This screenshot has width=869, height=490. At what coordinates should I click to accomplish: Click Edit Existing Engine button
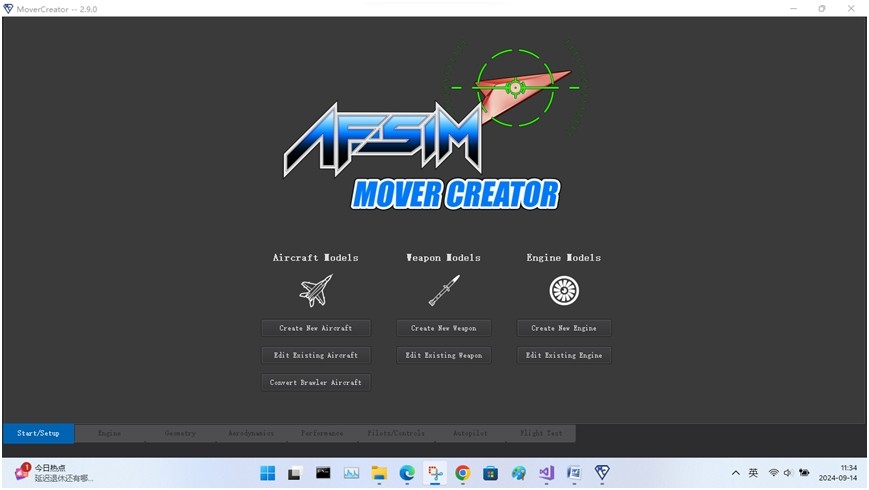[x=564, y=355]
